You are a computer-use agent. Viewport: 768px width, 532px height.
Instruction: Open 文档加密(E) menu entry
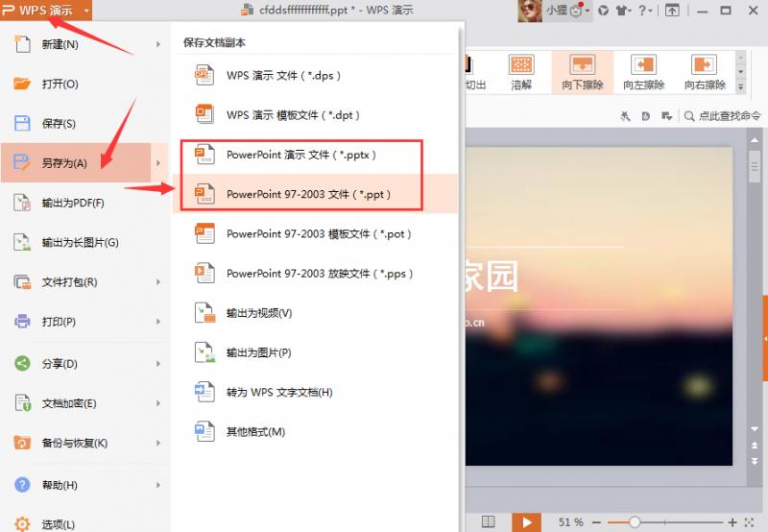click(x=69, y=403)
